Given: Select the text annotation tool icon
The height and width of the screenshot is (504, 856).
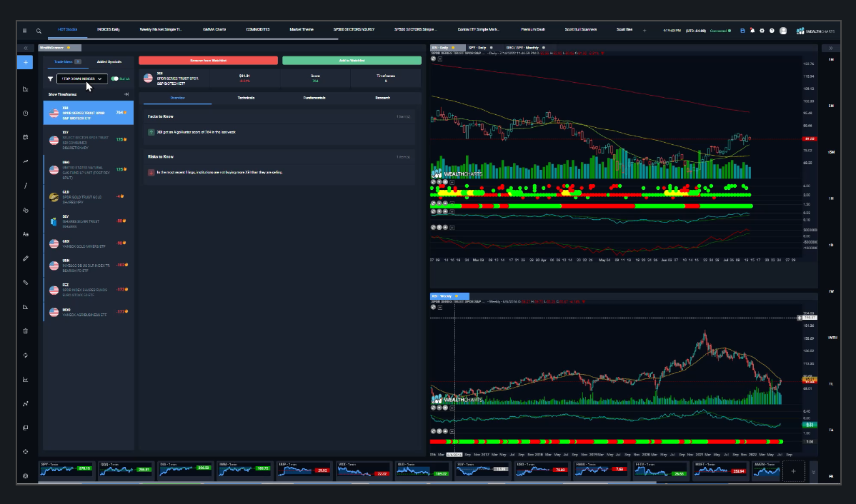Looking at the screenshot, I should [x=25, y=234].
